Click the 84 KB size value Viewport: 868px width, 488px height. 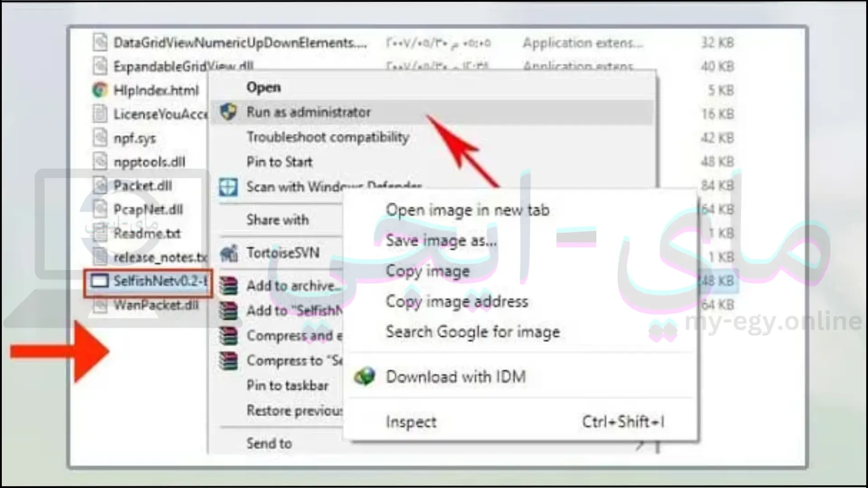click(x=717, y=185)
